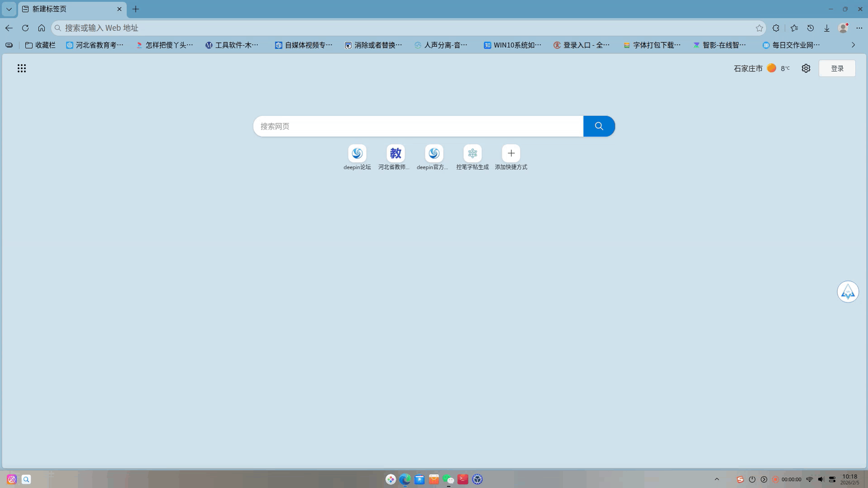The height and width of the screenshot is (488, 868).
Task: Open the nine-dot apps grid
Action: coord(22,68)
